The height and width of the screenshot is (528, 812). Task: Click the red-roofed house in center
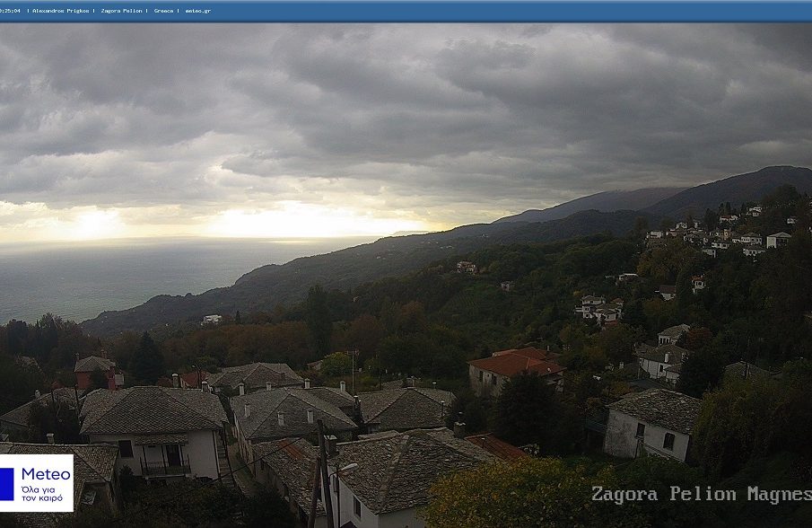point(514,370)
